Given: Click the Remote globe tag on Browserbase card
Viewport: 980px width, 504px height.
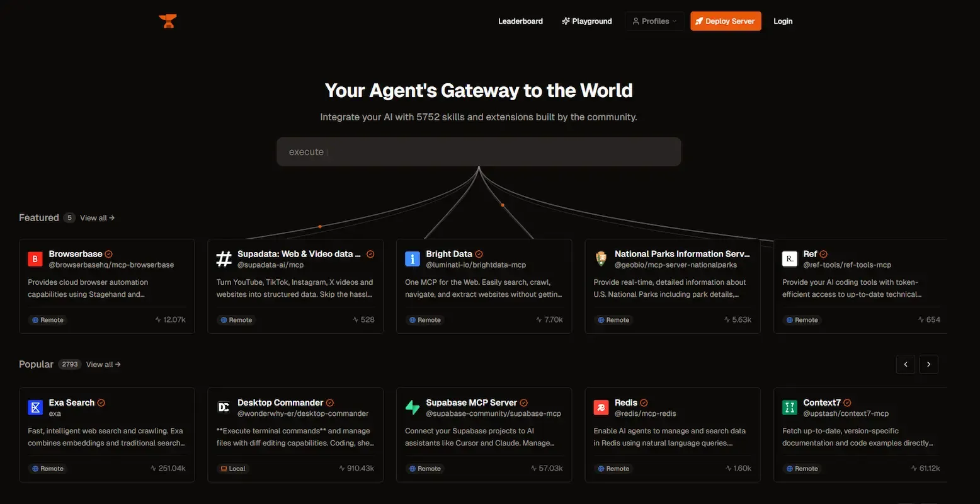Looking at the screenshot, I should (47, 320).
